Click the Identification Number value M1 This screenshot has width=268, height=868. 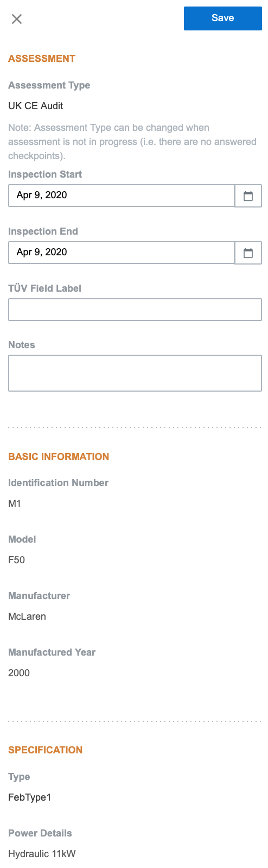pyautogui.click(x=15, y=504)
